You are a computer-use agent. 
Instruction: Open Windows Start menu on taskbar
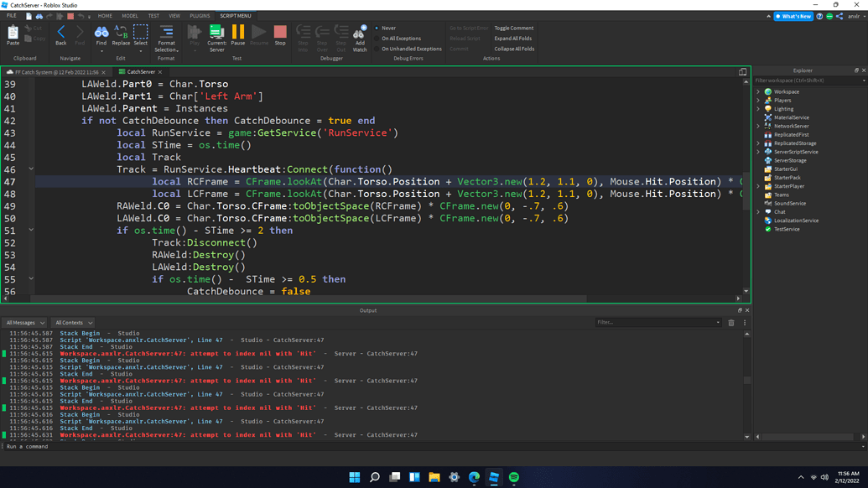click(354, 477)
